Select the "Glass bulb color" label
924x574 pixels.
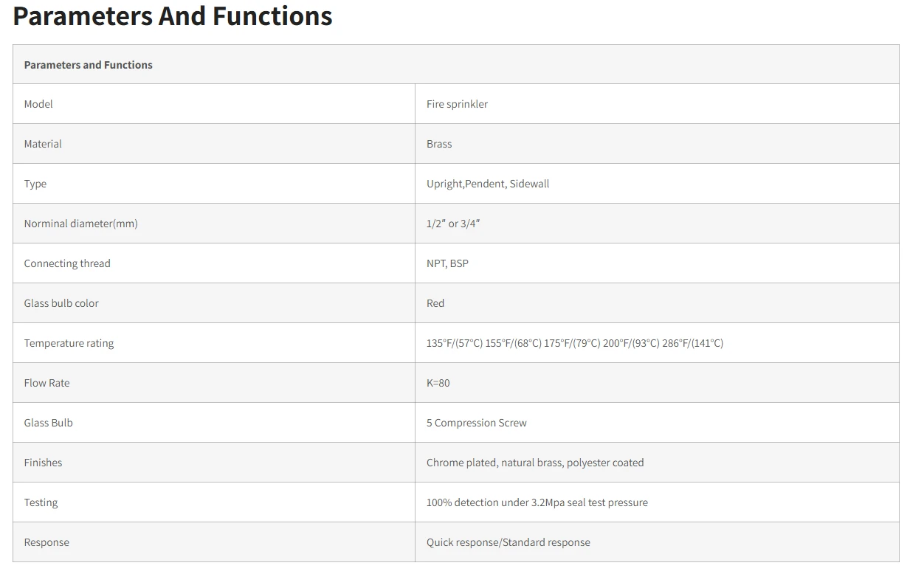pyautogui.click(x=61, y=303)
